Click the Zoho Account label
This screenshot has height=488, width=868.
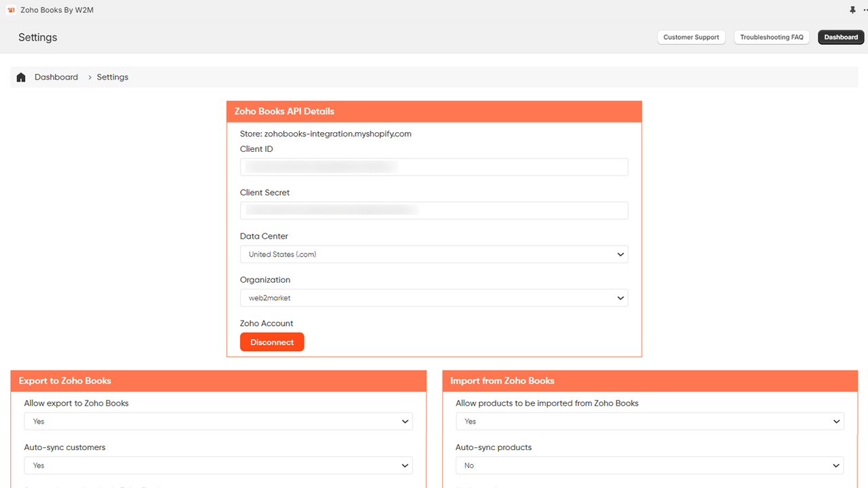click(267, 323)
